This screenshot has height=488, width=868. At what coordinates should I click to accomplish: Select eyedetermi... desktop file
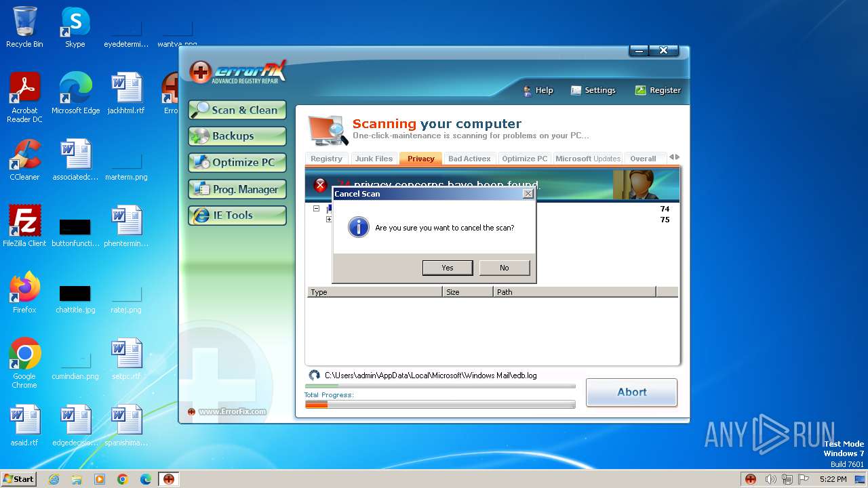tap(126, 34)
